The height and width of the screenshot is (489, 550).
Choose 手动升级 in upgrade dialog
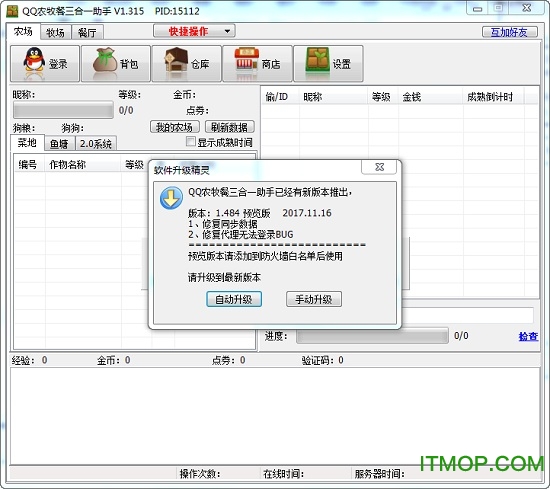(314, 299)
